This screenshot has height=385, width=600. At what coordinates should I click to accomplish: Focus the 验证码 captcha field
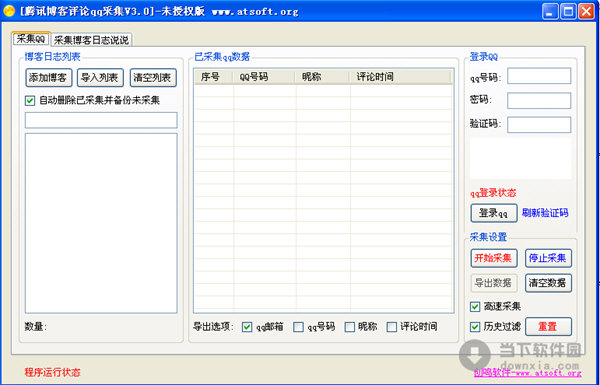tap(539, 125)
